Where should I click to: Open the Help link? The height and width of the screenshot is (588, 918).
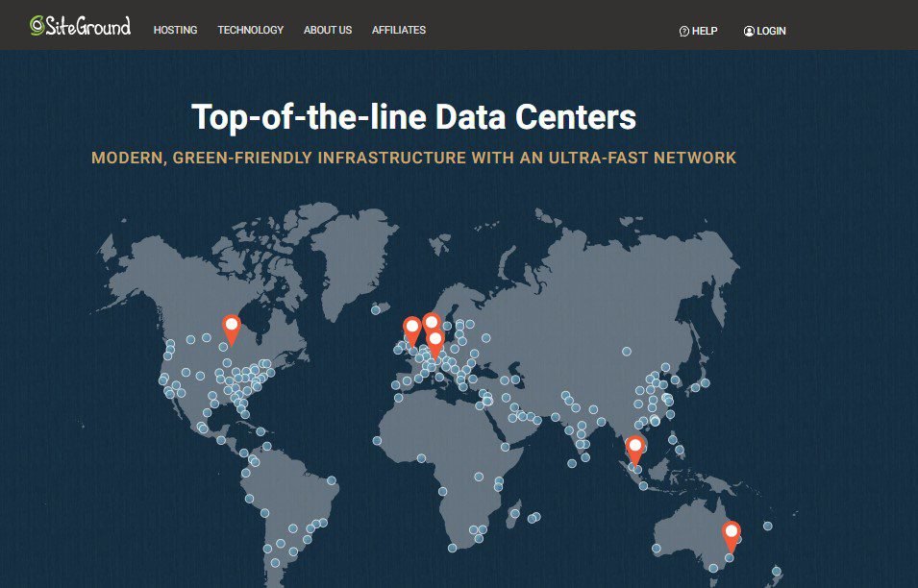point(698,31)
